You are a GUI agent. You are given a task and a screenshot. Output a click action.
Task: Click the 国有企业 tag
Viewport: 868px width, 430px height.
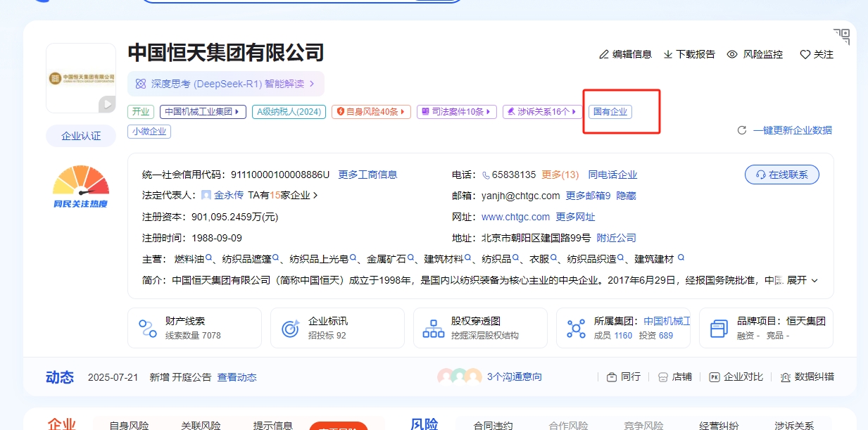610,111
